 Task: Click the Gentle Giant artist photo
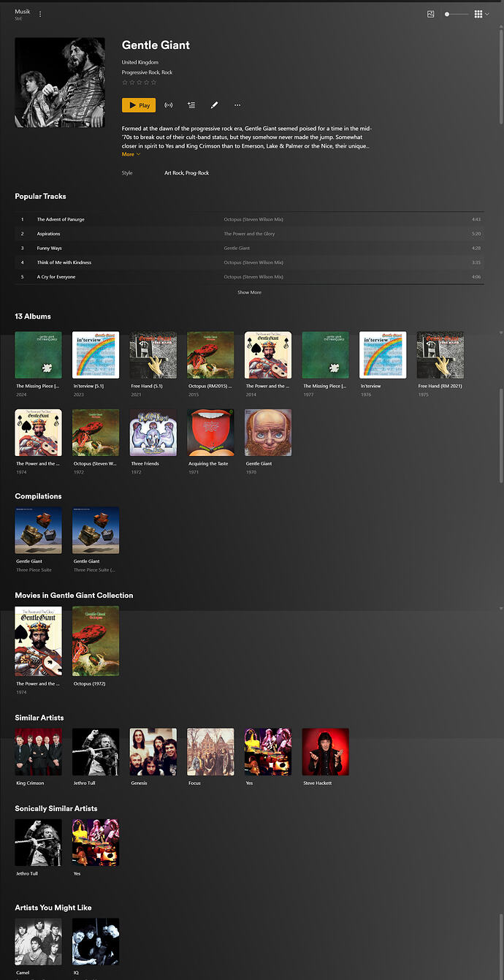coord(60,83)
